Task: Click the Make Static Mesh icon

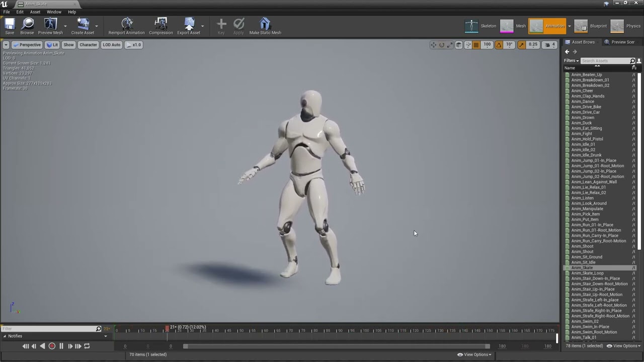Action: (x=265, y=24)
